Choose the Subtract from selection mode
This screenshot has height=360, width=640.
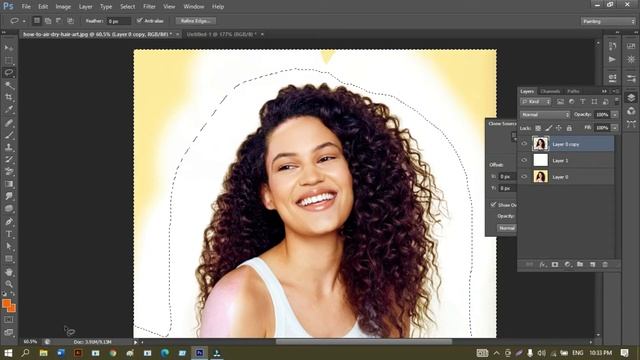pos(59,20)
